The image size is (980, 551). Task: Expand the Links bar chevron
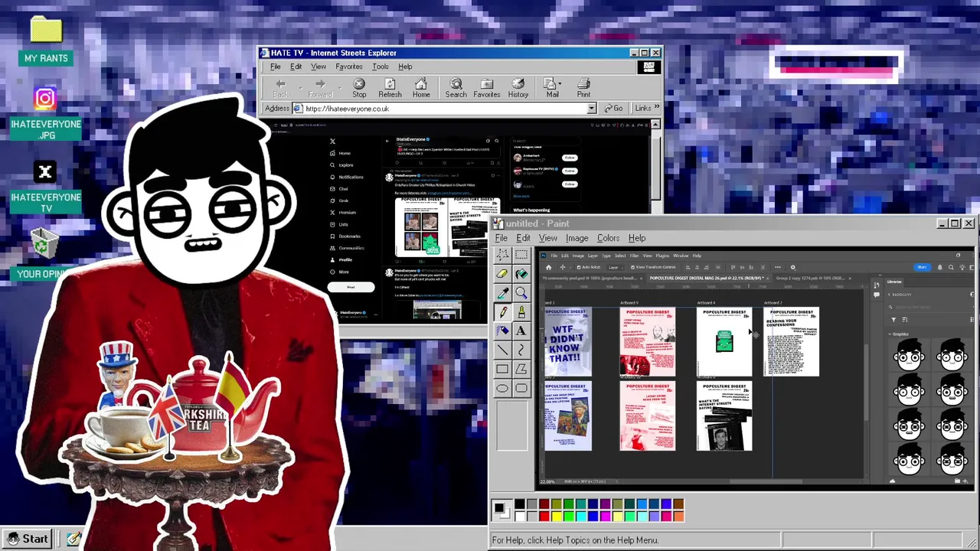pyautogui.click(x=656, y=107)
